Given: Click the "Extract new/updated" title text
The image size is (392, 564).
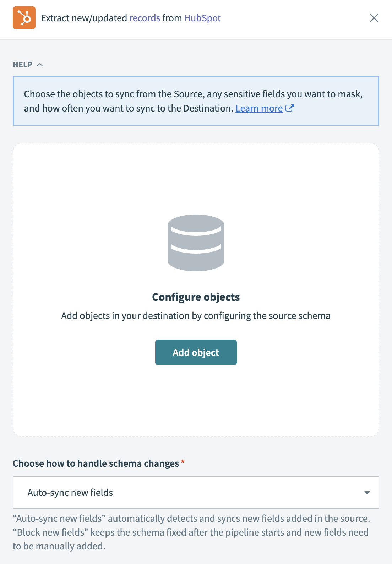Looking at the screenshot, I should click(x=84, y=18).
